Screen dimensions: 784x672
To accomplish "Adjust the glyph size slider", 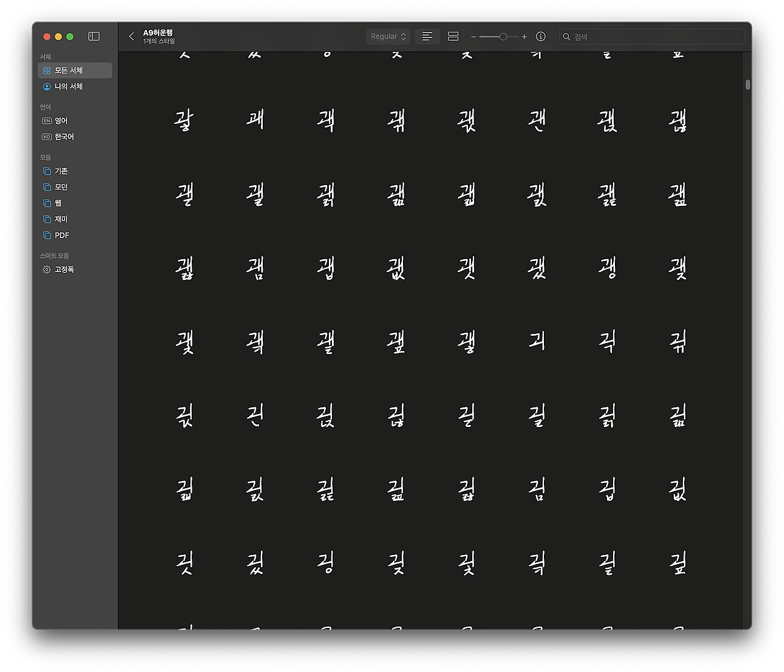I will tap(503, 37).
